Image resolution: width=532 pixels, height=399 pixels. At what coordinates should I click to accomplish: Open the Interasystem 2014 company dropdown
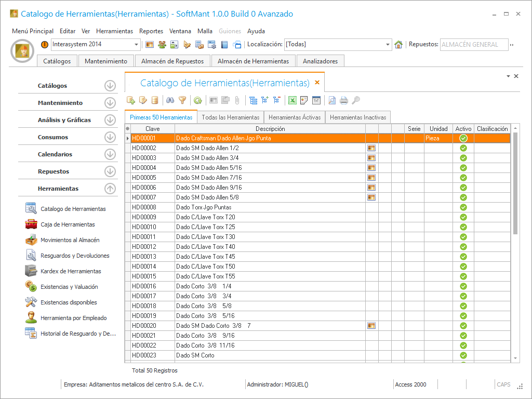pos(137,45)
